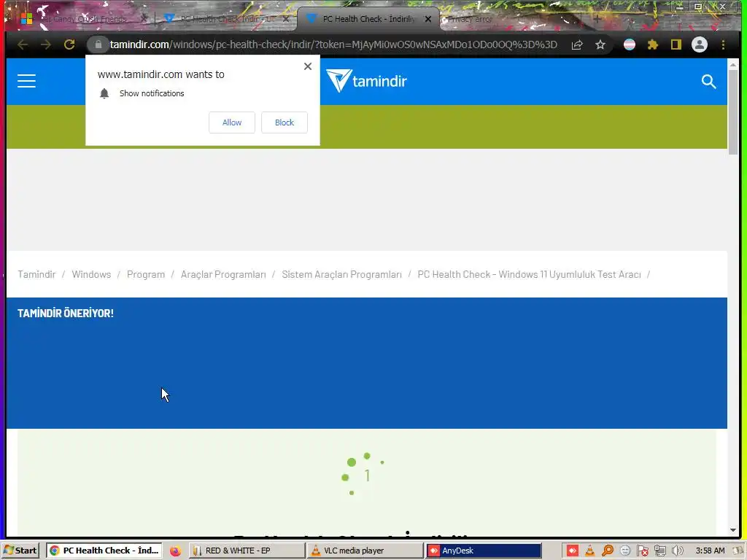The height and width of the screenshot is (560, 747).
Task: Click the network tray icon
Action: tap(659, 551)
